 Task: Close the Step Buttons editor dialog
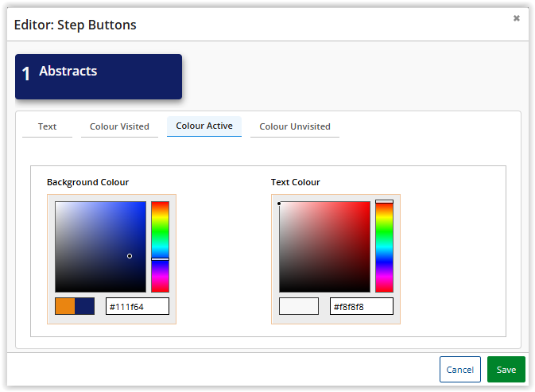(516, 18)
